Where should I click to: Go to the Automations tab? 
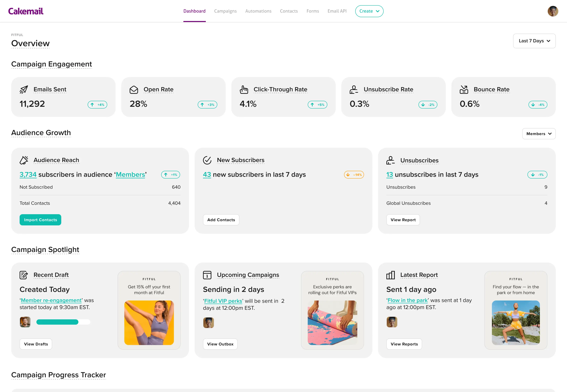click(x=258, y=11)
